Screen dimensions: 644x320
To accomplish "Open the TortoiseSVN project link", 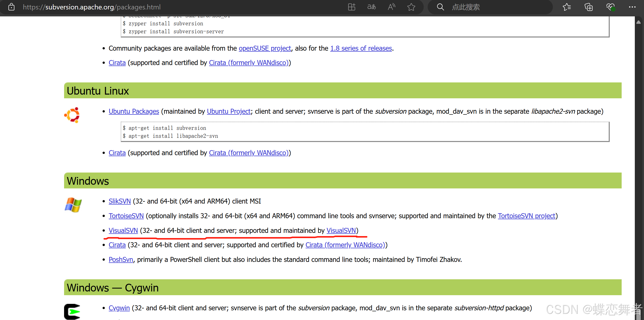I will pyautogui.click(x=527, y=216).
